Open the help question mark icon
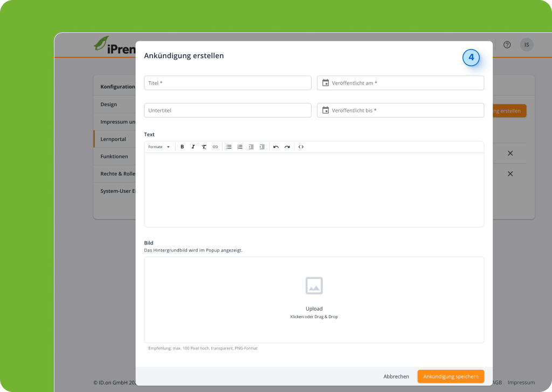The height and width of the screenshot is (392, 552). [507, 45]
